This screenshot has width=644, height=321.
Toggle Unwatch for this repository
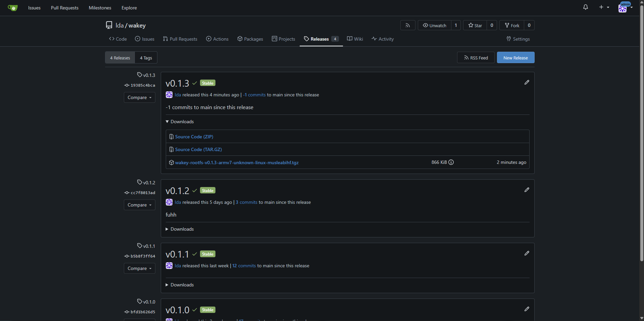tap(434, 25)
